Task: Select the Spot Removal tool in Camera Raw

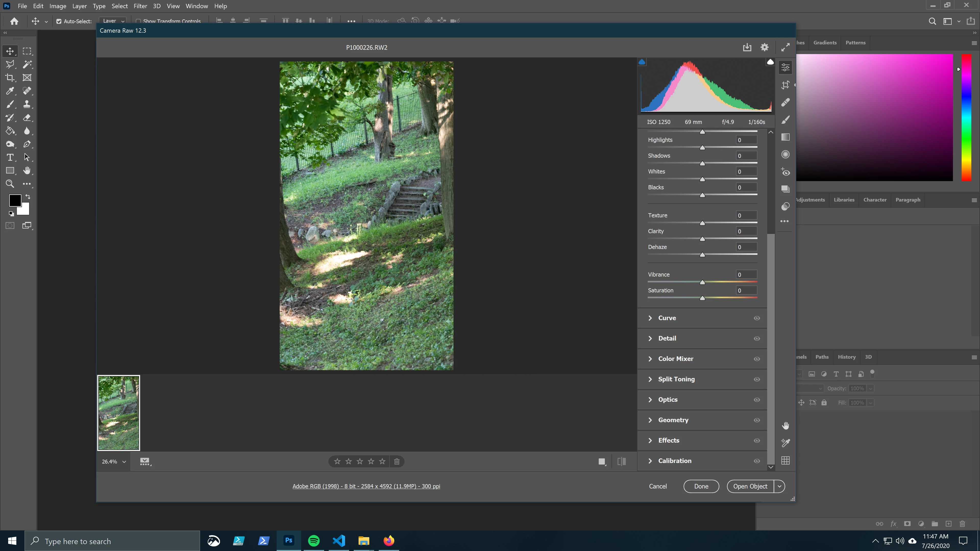Action: pos(785,102)
